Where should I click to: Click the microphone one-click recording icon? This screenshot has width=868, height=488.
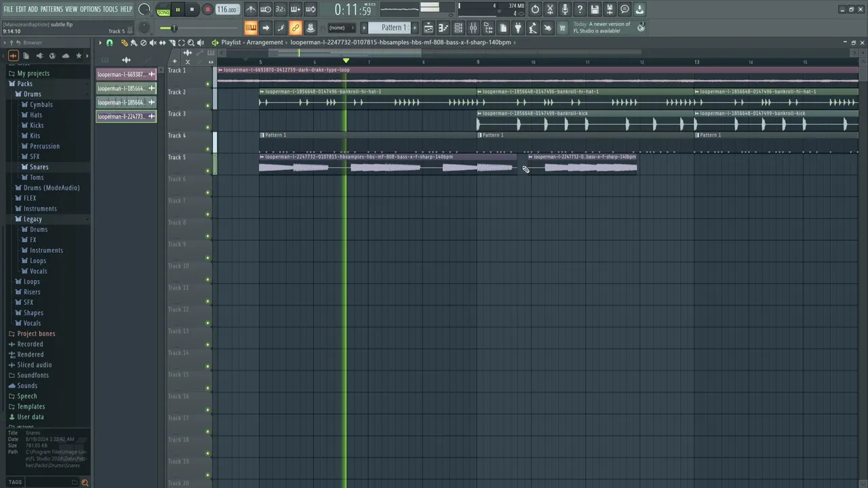[565, 9]
